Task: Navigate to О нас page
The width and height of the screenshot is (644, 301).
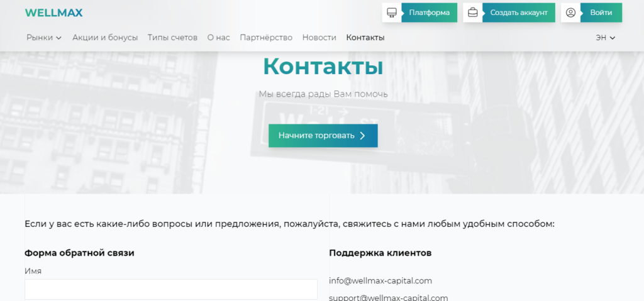Action: (218, 38)
